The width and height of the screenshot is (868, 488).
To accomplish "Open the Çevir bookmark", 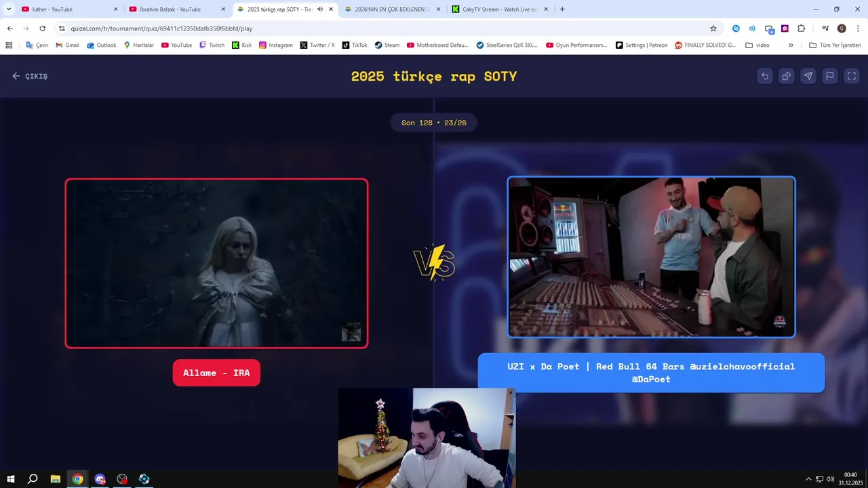I will click(x=37, y=45).
